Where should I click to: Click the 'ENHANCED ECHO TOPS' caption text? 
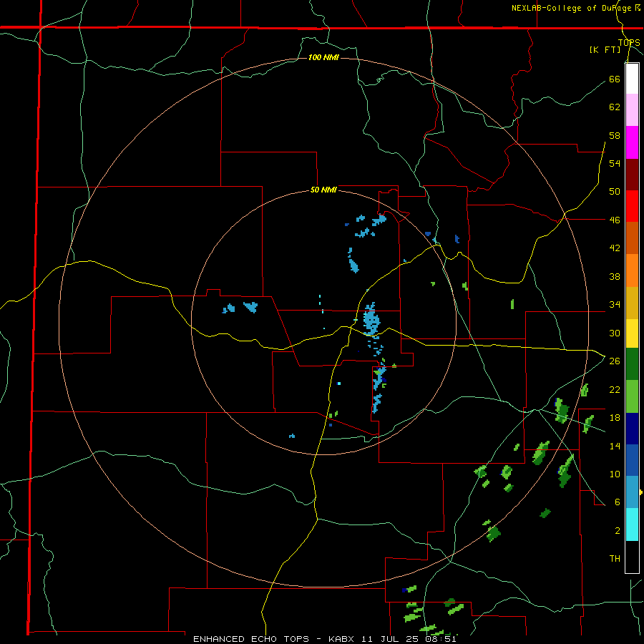(x=251, y=639)
